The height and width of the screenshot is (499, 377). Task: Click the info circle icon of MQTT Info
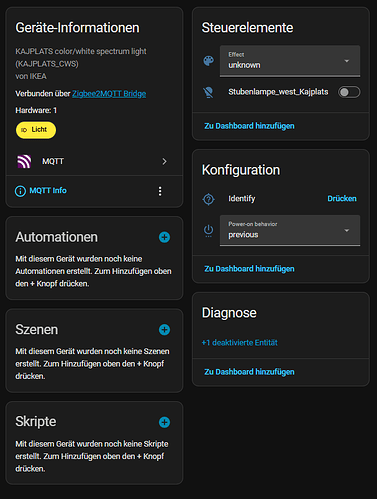click(x=20, y=191)
